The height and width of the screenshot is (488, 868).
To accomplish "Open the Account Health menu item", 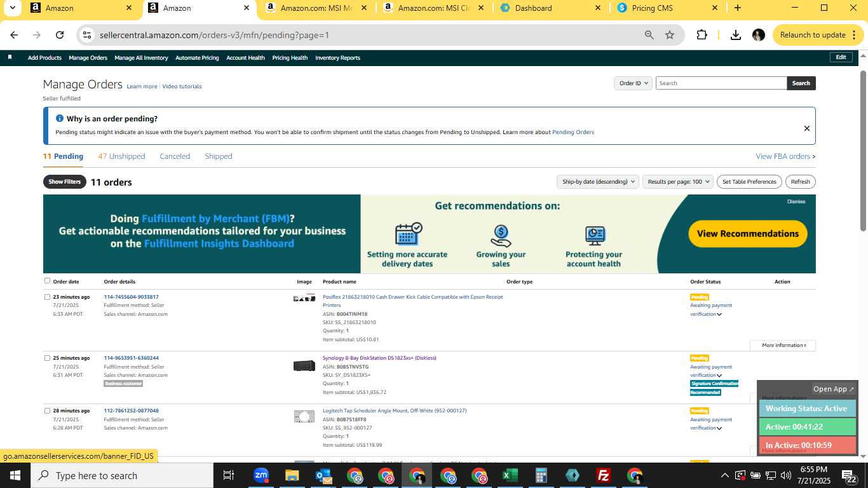I will 245,58.
